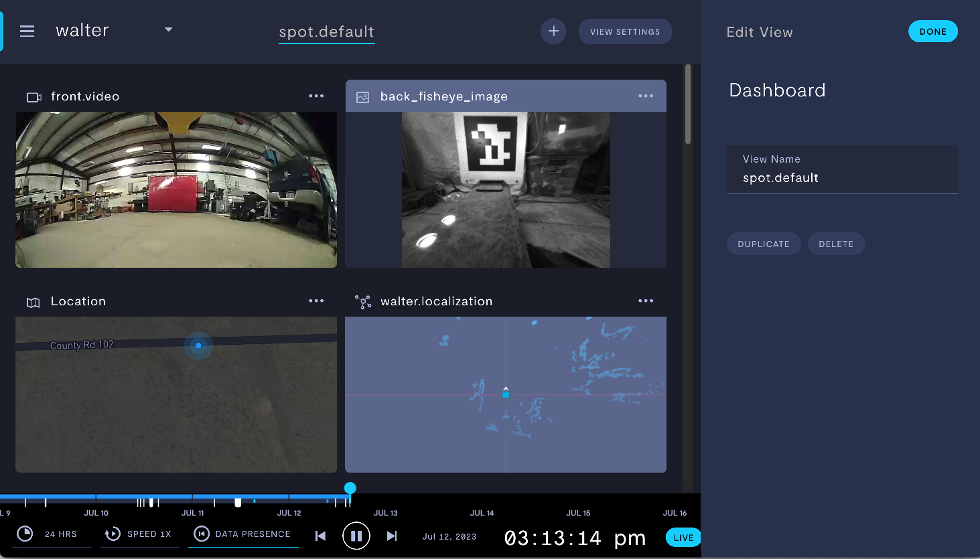This screenshot has height=559, width=980.
Task: Change playback SPEED 1X setting
Action: 139,534
